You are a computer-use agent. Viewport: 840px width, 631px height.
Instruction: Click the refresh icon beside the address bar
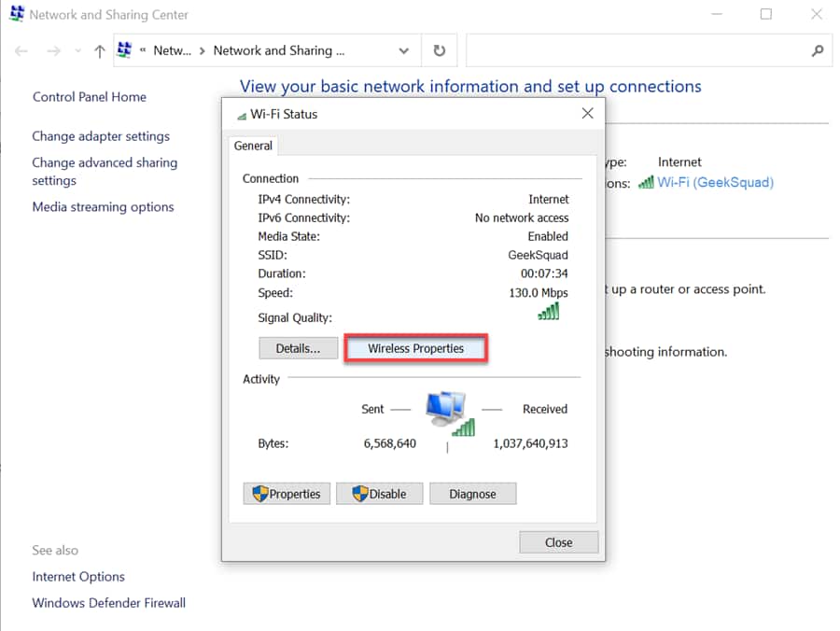pos(439,50)
